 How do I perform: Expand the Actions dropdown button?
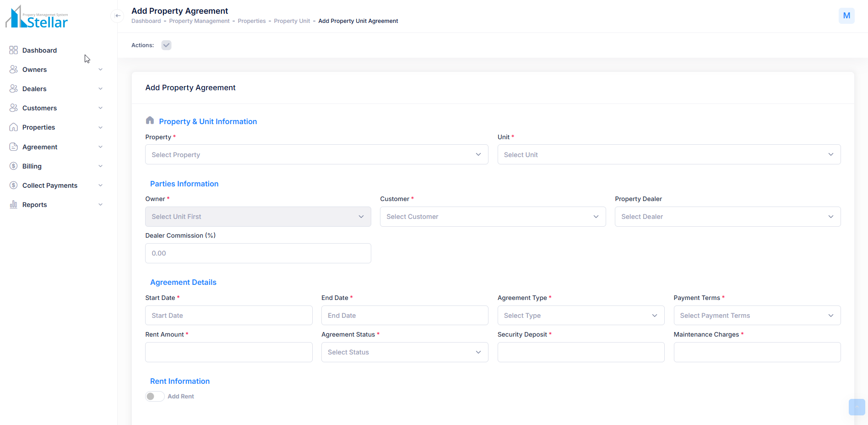[166, 45]
